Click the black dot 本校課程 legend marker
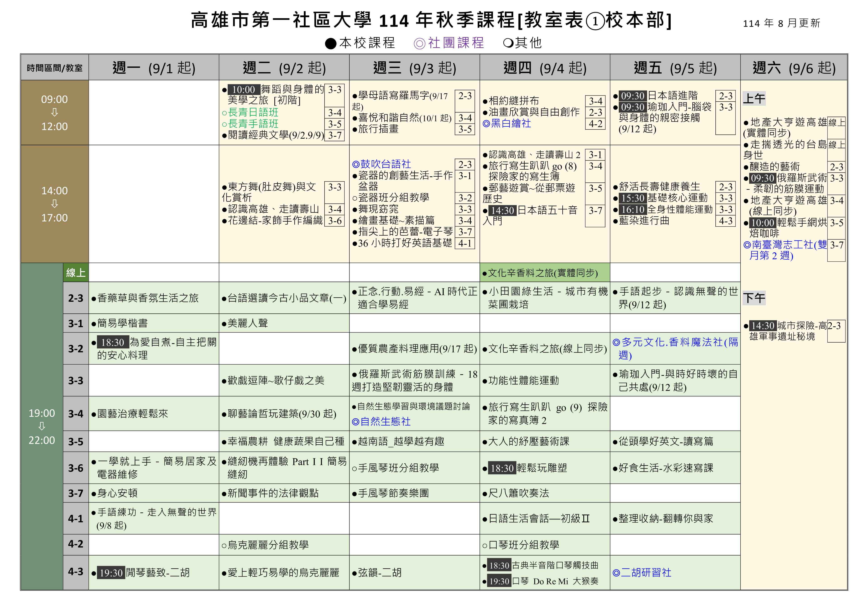The image size is (868, 614). [x=331, y=43]
